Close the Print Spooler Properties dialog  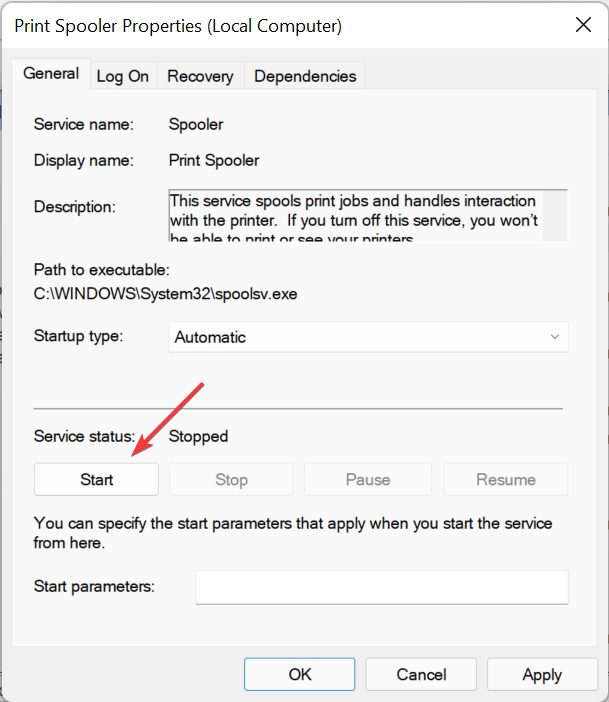coord(583,25)
